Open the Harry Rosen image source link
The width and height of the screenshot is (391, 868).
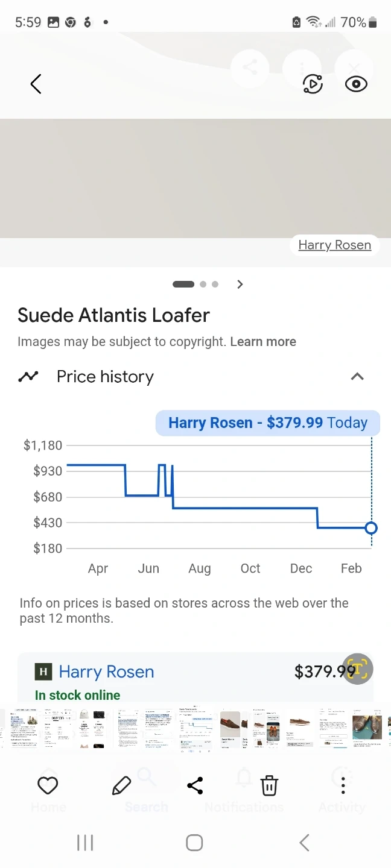(x=334, y=245)
